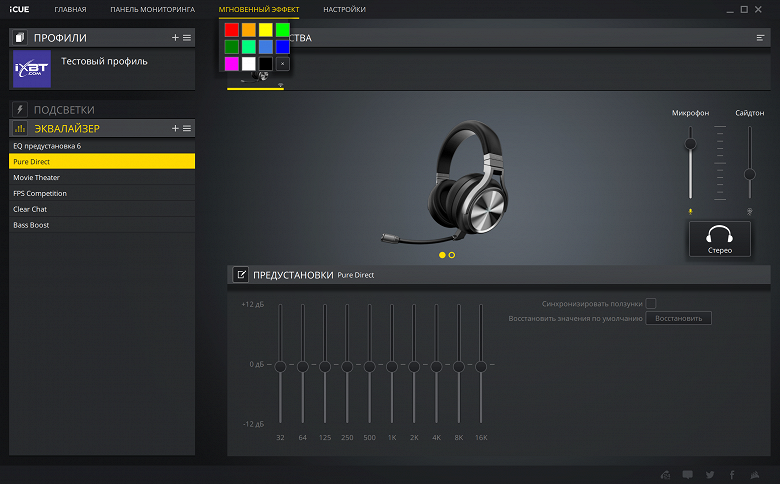Click the 8K equalizer slider knob

[x=459, y=367]
